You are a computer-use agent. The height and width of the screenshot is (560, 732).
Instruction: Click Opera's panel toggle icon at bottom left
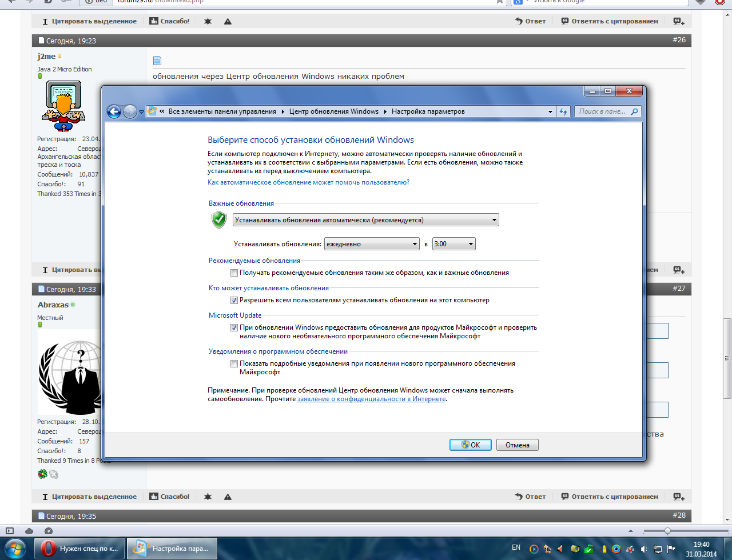[9, 531]
